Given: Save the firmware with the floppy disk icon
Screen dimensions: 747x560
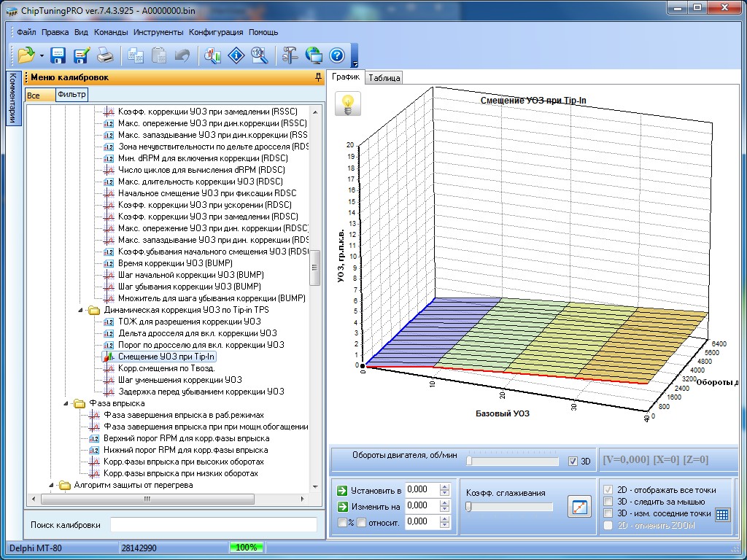Looking at the screenshot, I should 58,55.
